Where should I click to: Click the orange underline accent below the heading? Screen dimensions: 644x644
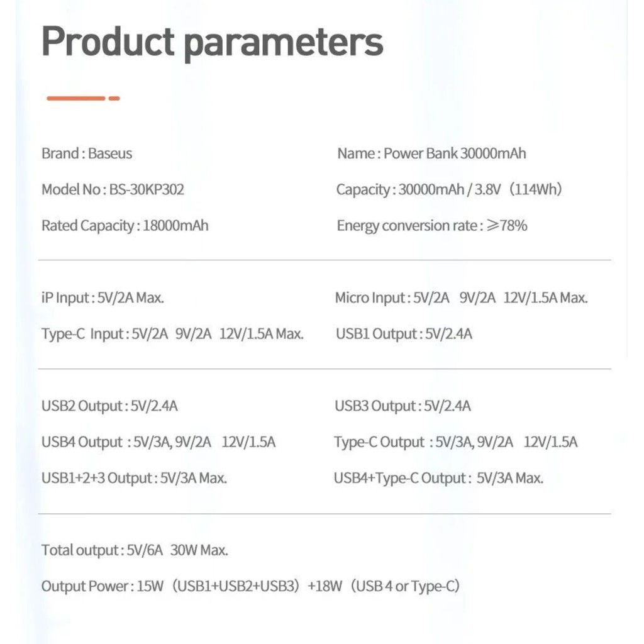coord(82,98)
